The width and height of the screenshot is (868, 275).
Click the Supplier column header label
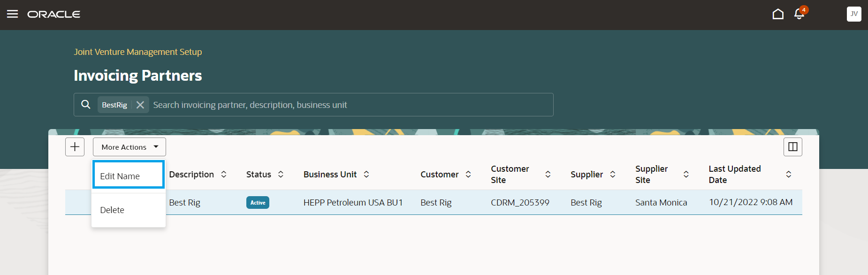(586, 174)
